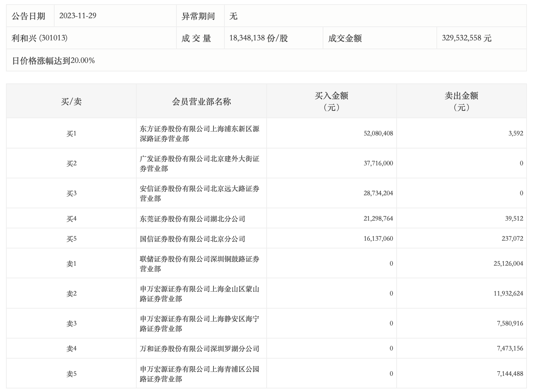Click 国信证券 北京分公司 row name
Screen dimensions: 534x392
point(192,239)
